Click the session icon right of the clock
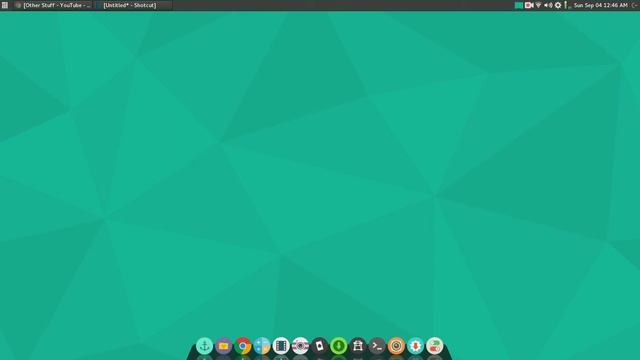This screenshot has width=640, height=360. point(635,5)
